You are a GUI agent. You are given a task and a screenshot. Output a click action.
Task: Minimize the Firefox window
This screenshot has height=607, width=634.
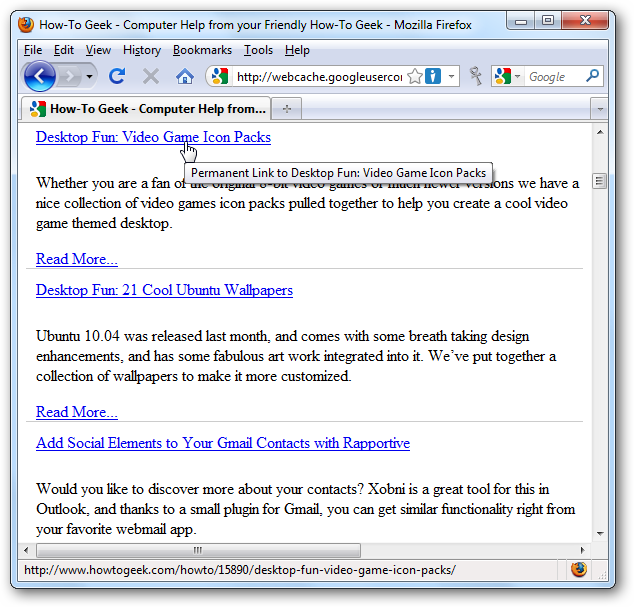click(x=521, y=20)
